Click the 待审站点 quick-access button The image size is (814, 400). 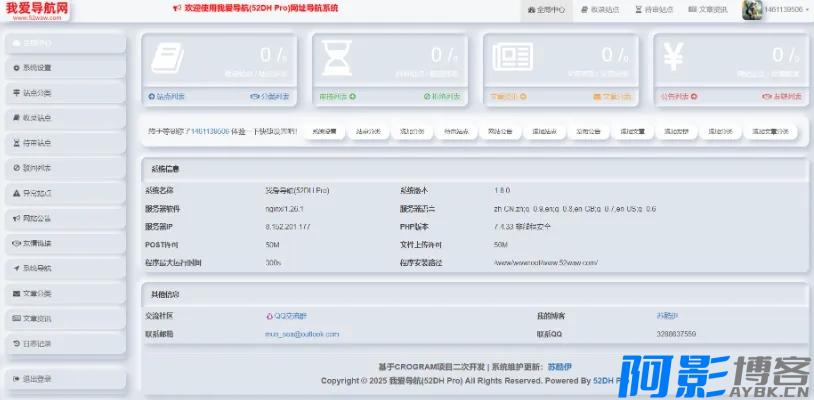[456, 132]
